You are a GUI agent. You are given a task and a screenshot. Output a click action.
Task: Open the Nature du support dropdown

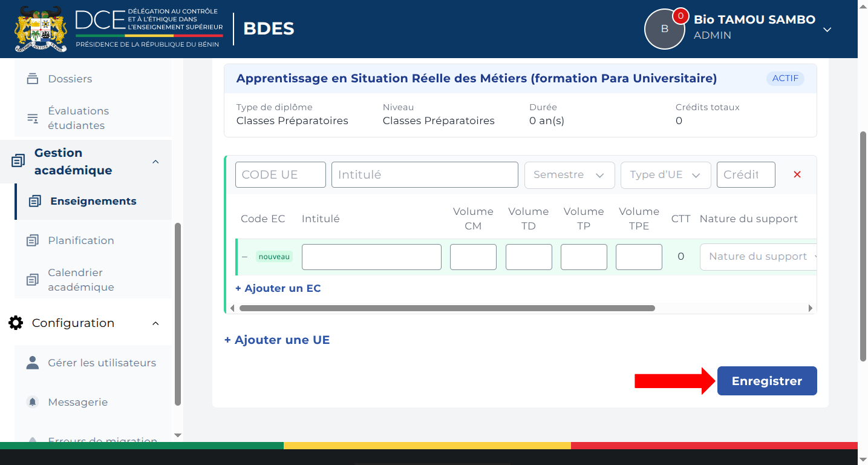pos(758,257)
